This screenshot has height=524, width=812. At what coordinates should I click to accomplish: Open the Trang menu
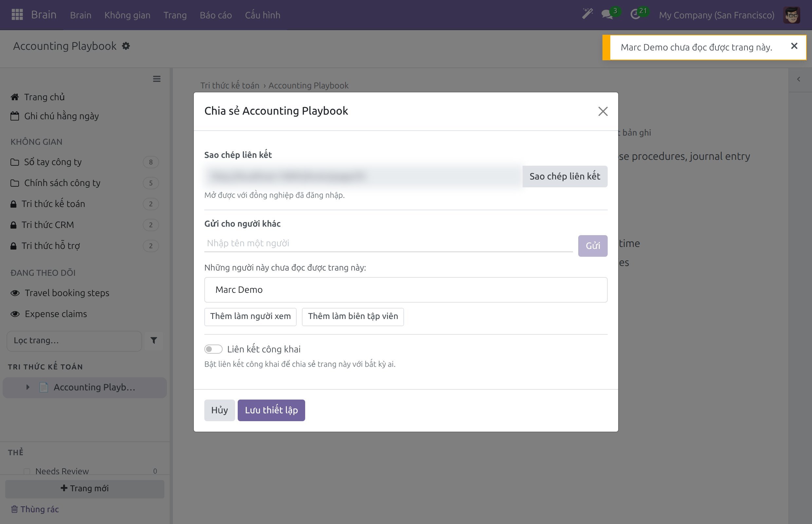click(x=175, y=15)
